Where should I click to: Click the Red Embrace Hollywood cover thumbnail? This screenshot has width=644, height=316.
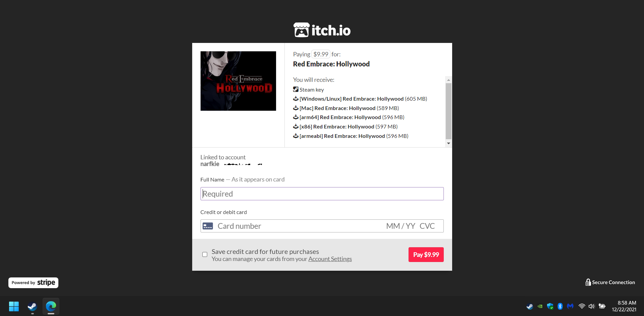(238, 81)
